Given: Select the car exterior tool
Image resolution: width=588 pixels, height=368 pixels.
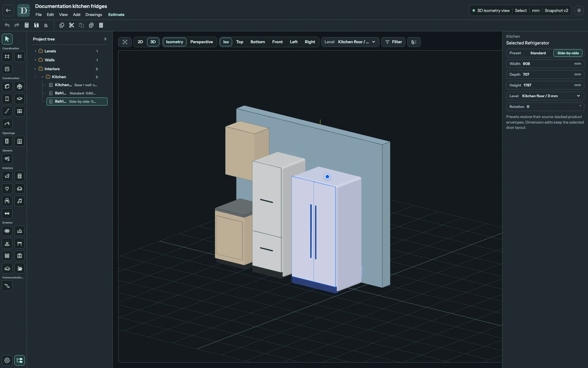Looking at the screenshot, I should tap(7, 268).
